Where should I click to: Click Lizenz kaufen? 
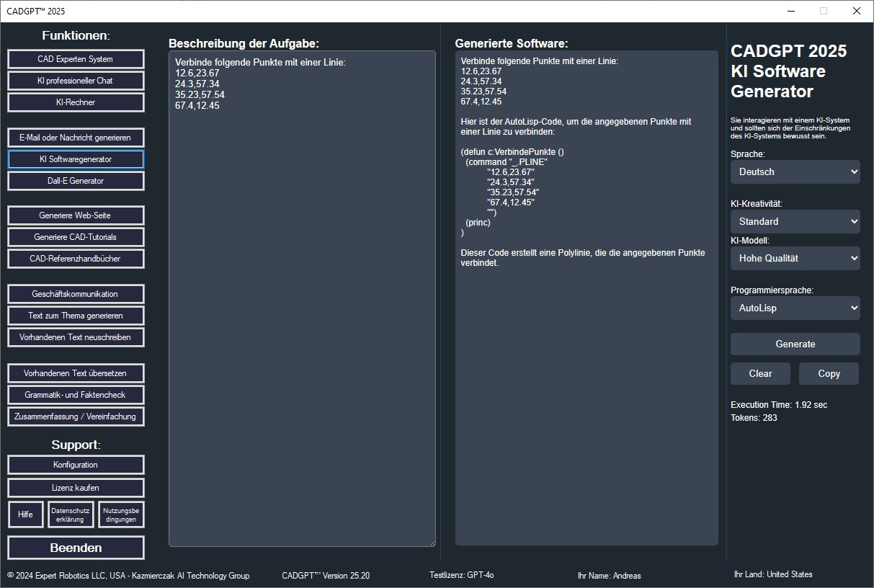point(76,488)
